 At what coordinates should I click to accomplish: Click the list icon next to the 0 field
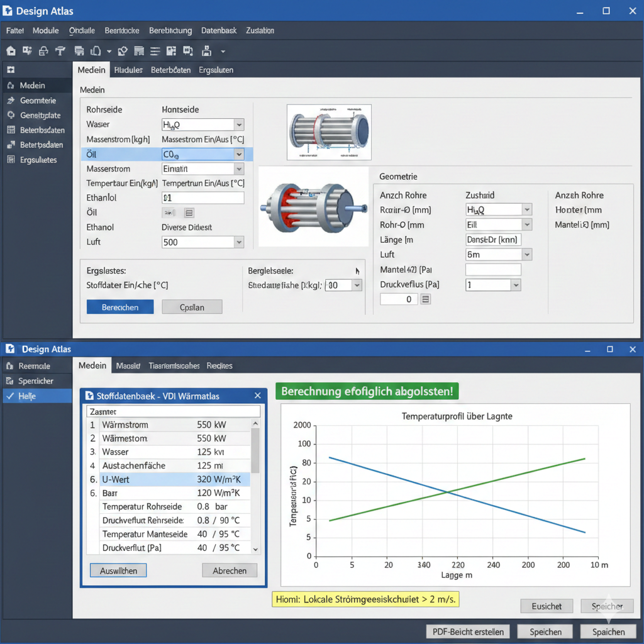tap(425, 299)
